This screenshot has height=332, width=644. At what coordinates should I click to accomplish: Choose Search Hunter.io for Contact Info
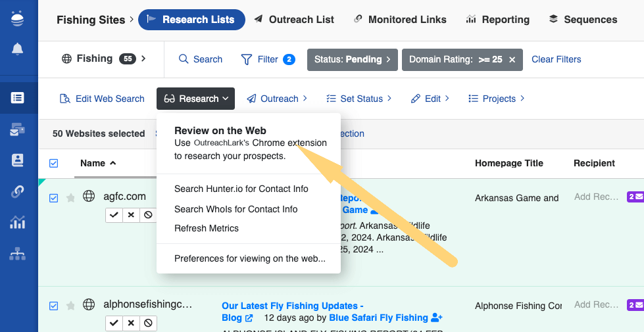click(241, 189)
